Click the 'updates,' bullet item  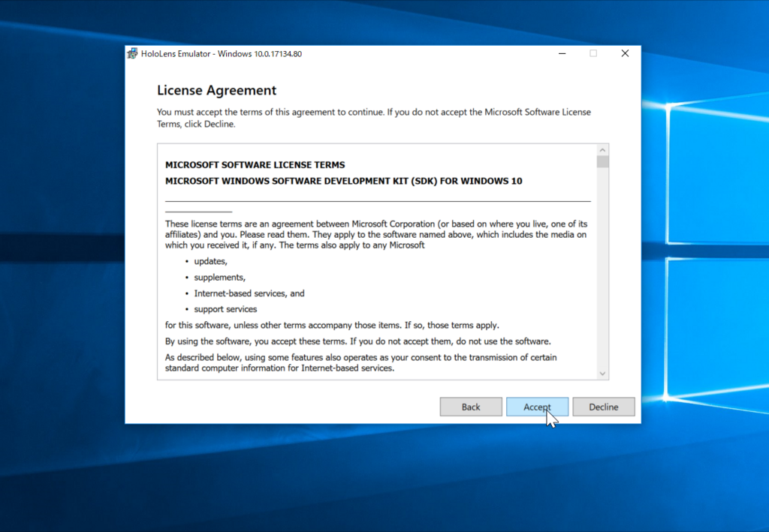coord(210,261)
